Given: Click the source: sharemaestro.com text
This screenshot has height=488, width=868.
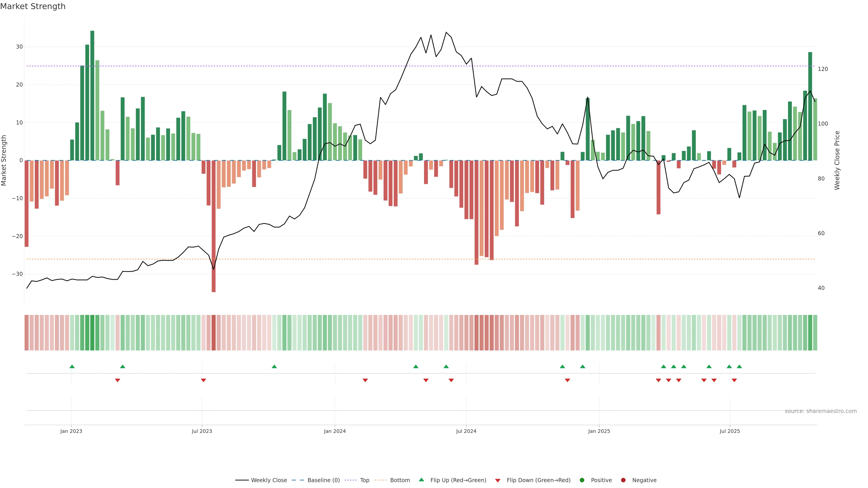Looking at the screenshot, I should pyautogui.click(x=821, y=411).
